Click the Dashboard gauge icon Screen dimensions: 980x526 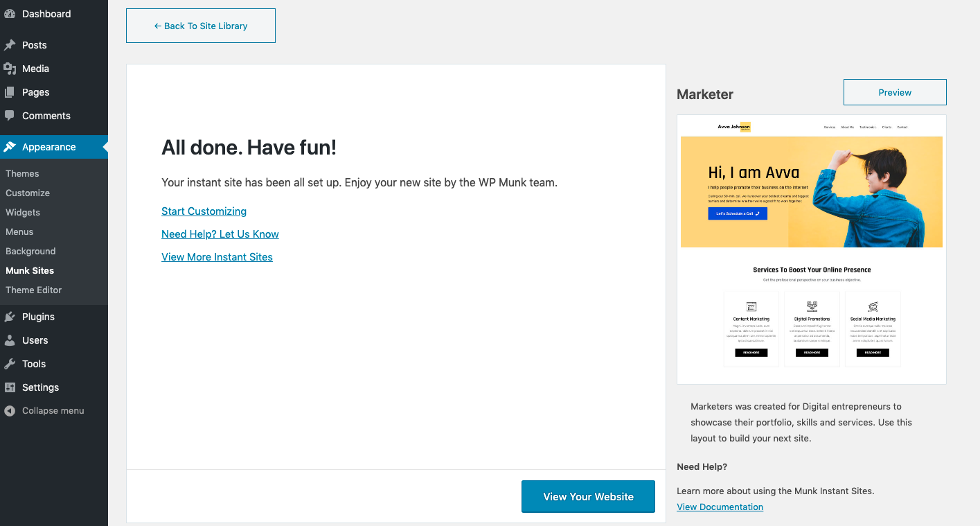(x=10, y=14)
